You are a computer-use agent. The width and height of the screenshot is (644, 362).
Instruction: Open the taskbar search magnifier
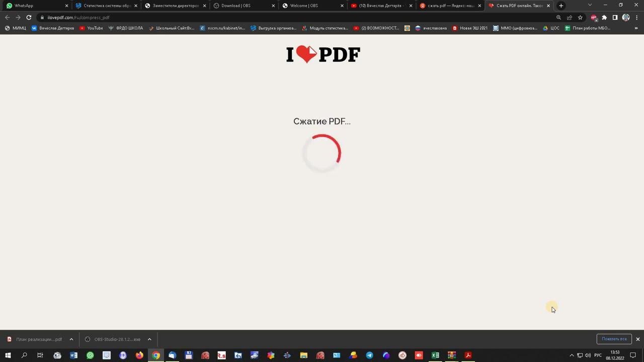coord(24,355)
